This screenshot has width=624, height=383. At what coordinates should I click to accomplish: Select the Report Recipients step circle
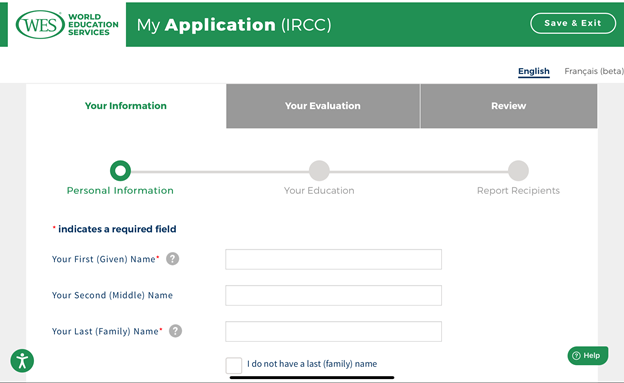pyautogui.click(x=518, y=171)
